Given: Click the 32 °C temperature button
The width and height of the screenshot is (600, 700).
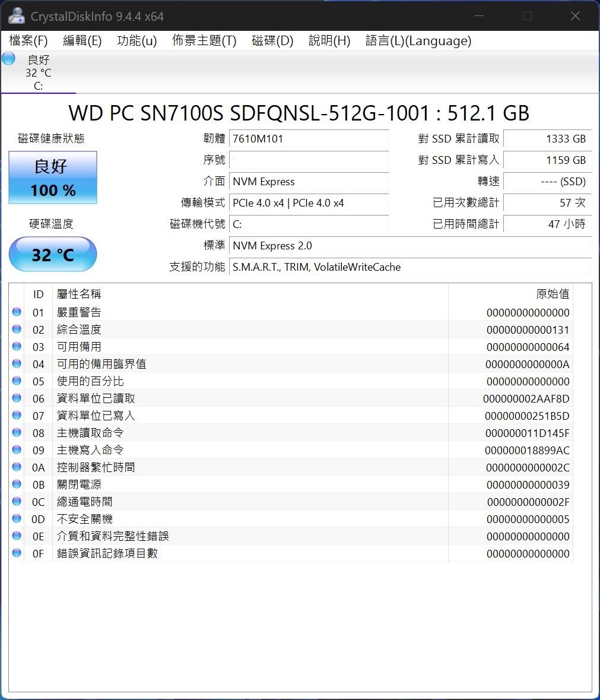Looking at the screenshot, I should [x=53, y=255].
